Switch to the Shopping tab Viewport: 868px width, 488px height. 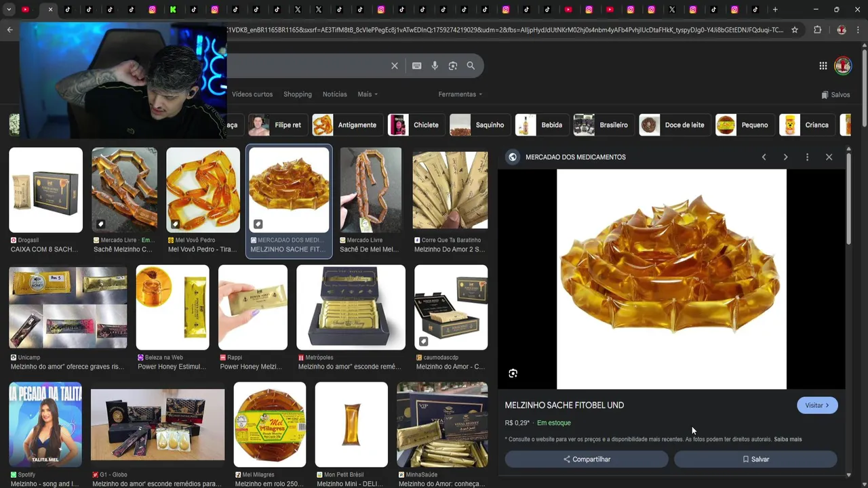click(x=298, y=94)
